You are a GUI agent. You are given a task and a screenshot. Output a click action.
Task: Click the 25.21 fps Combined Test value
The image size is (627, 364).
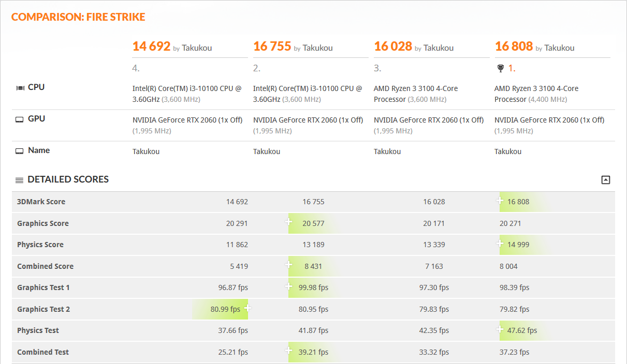[x=233, y=352]
